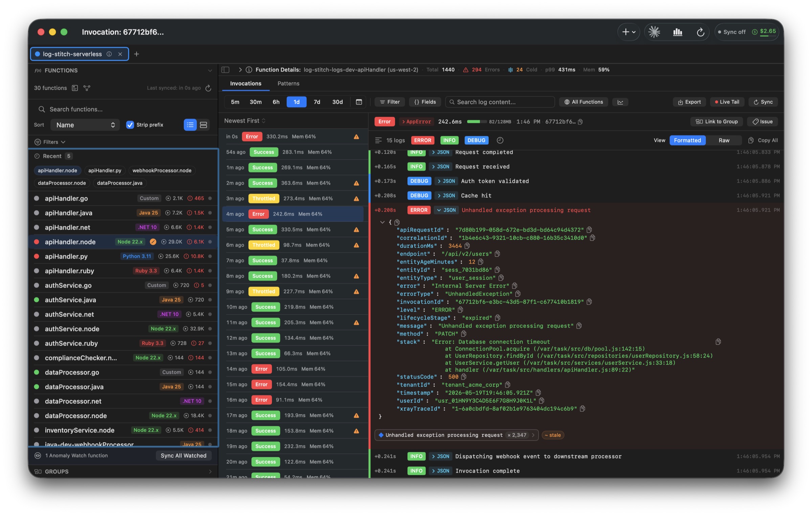Viewport: 812px width, 515px height.
Task: Click the $2.65 cost indicator
Action: point(765,31)
